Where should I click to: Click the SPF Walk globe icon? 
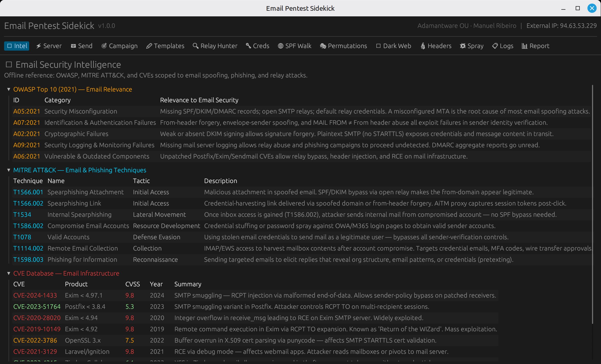point(281,46)
